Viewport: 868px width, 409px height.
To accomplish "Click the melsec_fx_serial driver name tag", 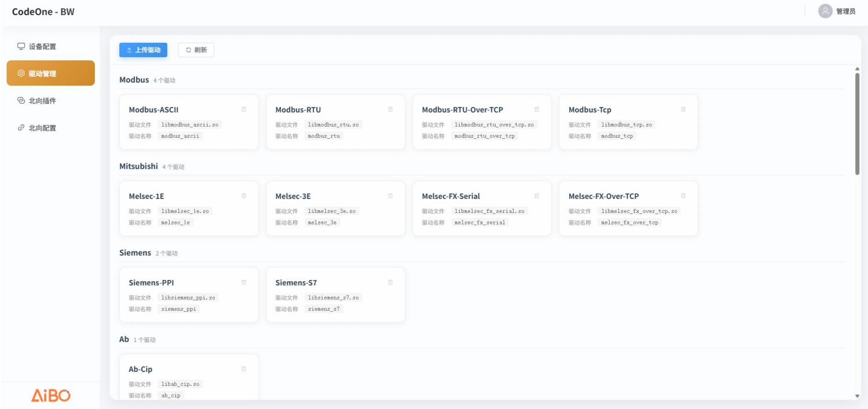I will [x=480, y=223].
